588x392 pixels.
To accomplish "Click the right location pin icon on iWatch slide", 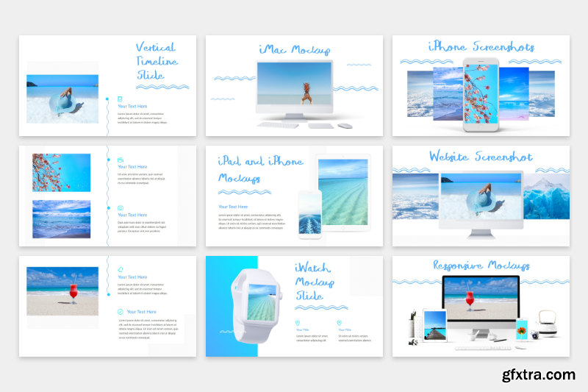I will [x=340, y=323].
